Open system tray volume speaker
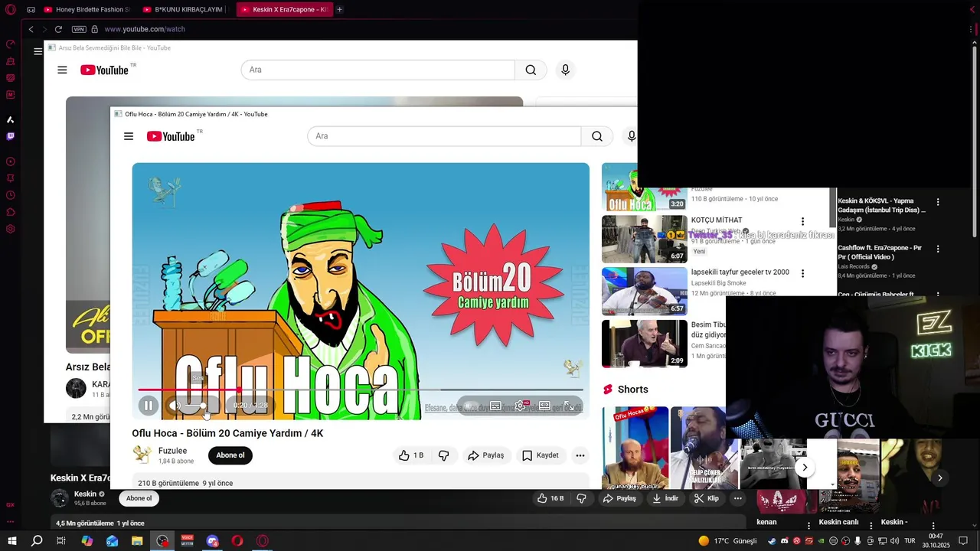This screenshot has width=980, height=551. (895, 541)
